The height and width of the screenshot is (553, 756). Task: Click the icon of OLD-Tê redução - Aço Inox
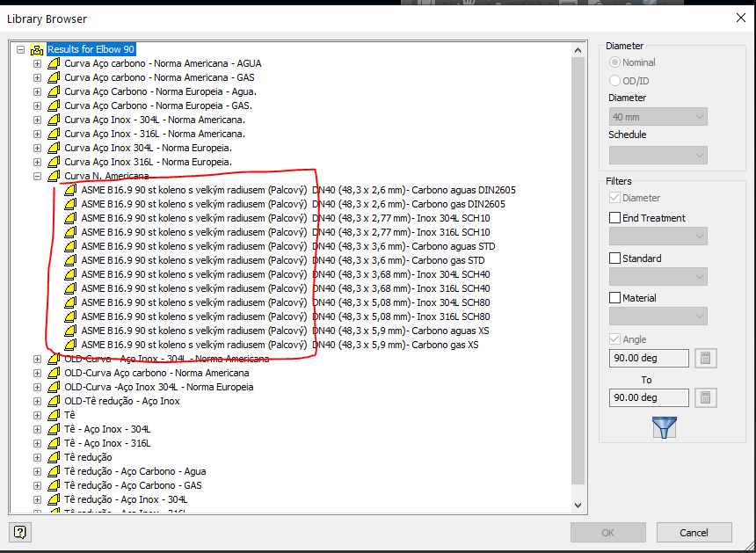point(54,401)
